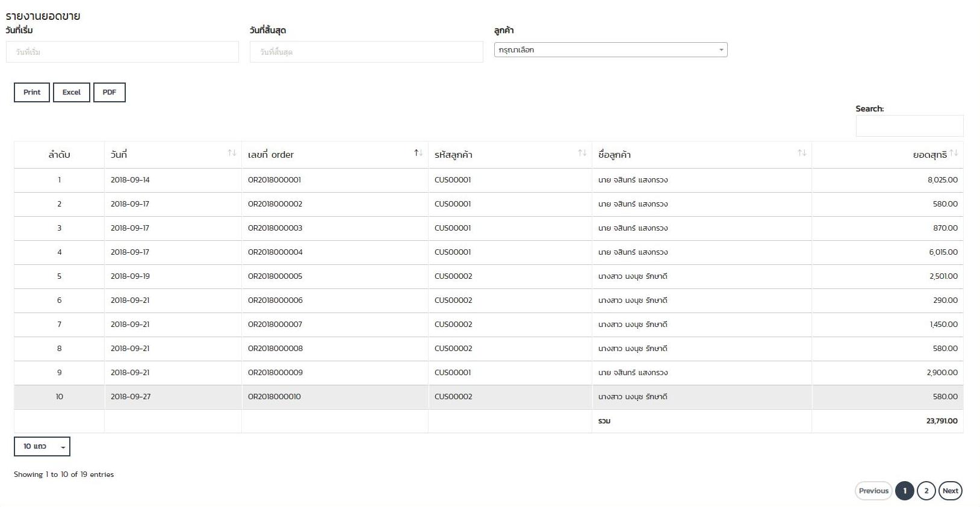Click sort arrows icon in วันที่ column
This screenshot has height=507, width=980.
[x=232, y=154]
